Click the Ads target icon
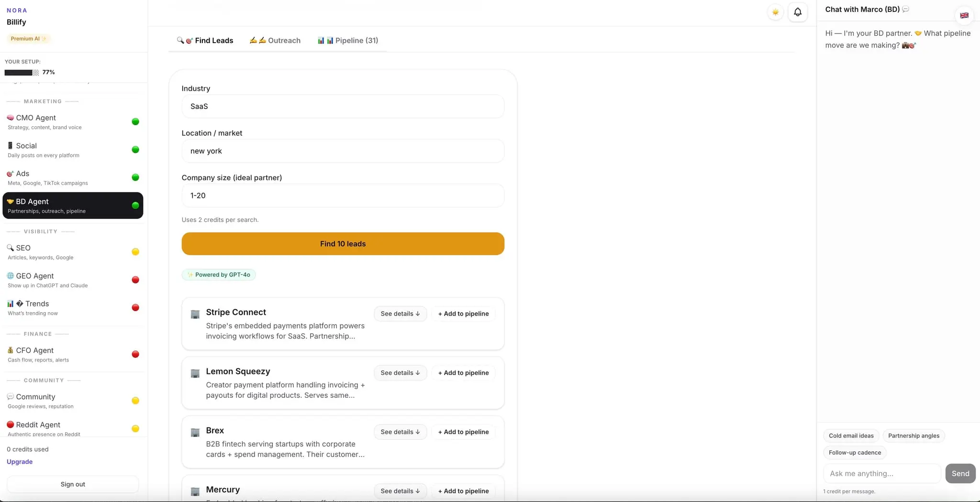 point(11,174)
